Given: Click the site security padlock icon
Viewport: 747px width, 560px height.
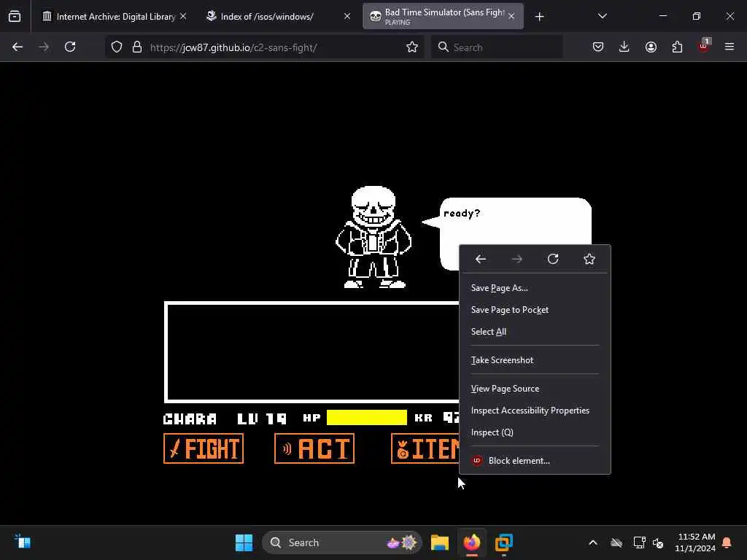Looking at the screenshot, I should (137, 47).
